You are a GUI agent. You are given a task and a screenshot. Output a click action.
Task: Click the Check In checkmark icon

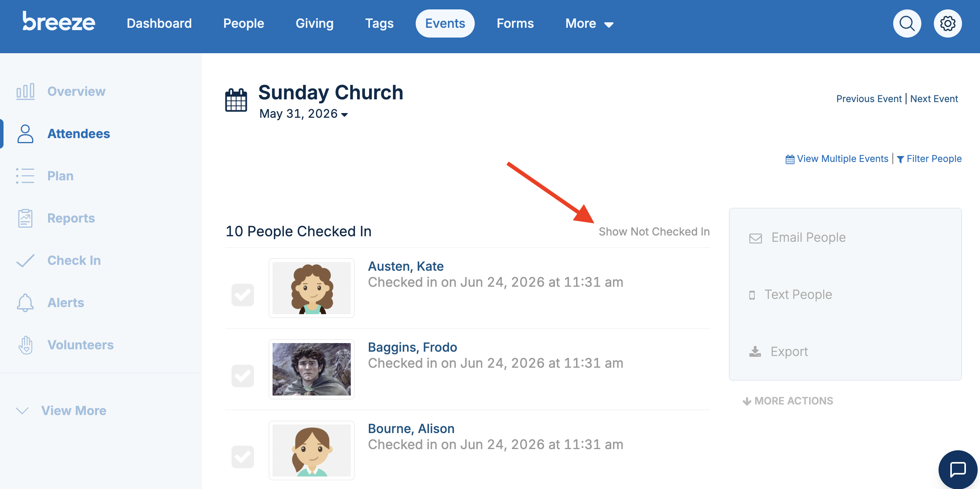[x=25, y=261]
